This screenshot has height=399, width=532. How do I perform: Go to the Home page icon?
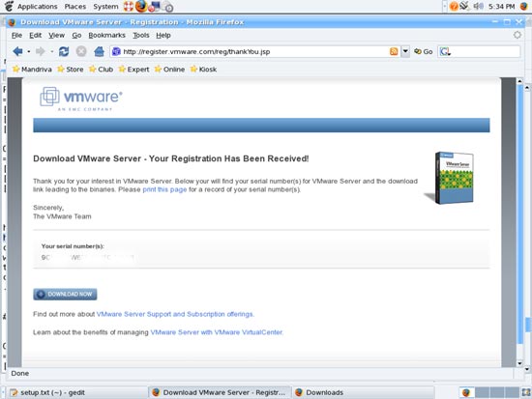(99, 51)
